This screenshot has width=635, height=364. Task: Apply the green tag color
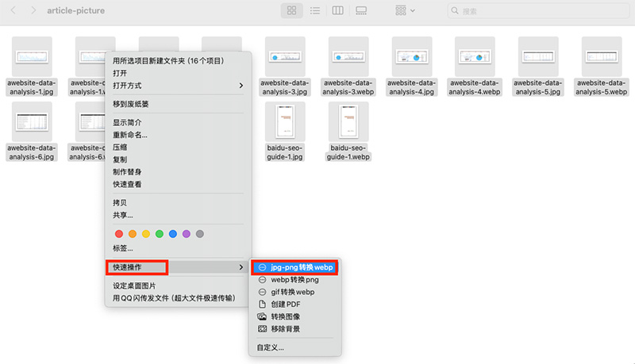(160, 234)
